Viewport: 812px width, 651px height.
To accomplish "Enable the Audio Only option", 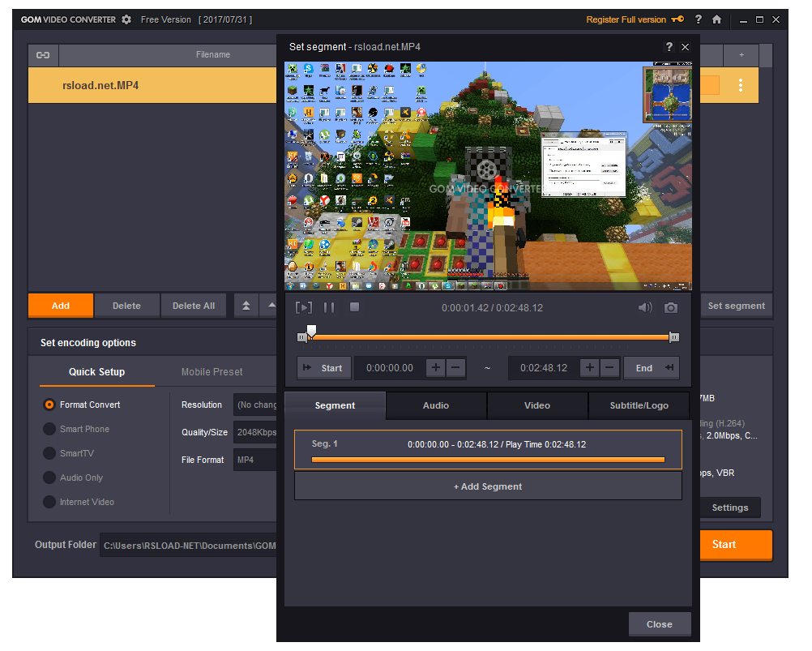I will 50,478.
